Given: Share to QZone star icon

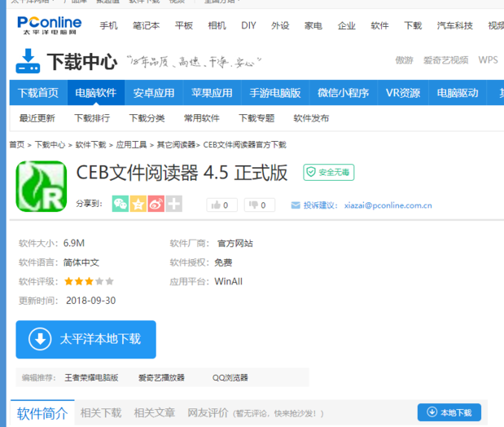Looking at the screenshot, I should 138,204.
